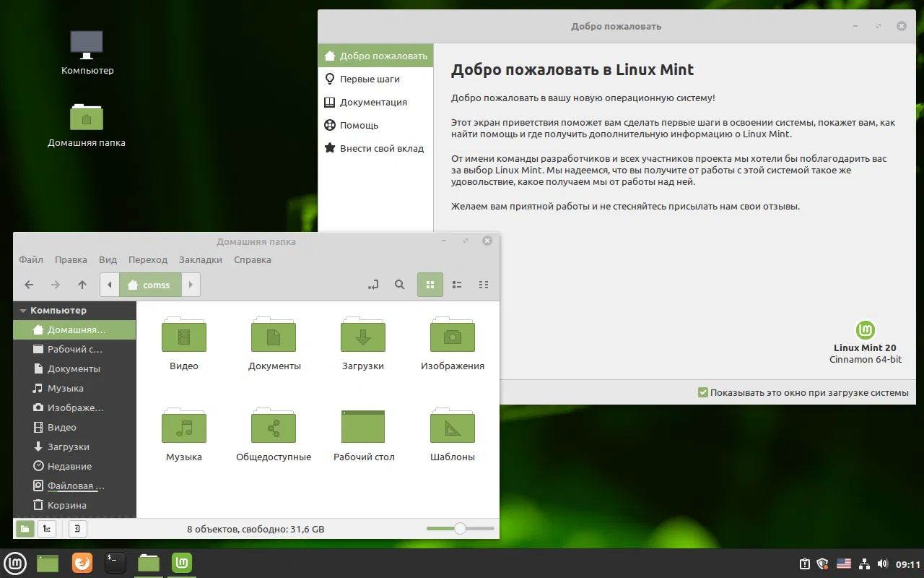
Task: Open the Переход menu
Action: coord(148,259)
